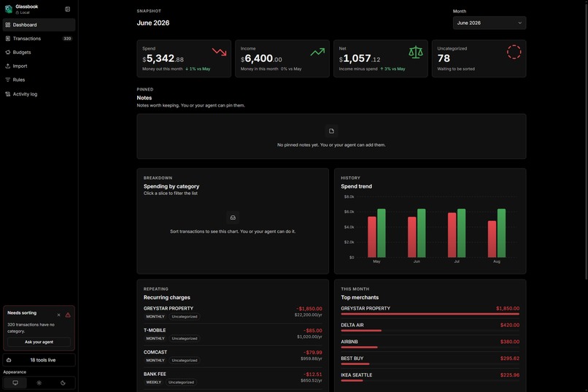
Task: Click the MONTHLY tag under GREYSTAR PROPERTY
Action: [x=155, y=317]
